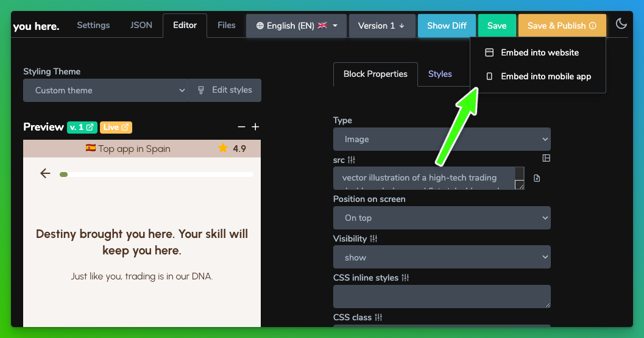This screenshot has width=644, height=338.
Task: Click the Show Diff button
Action: click(x=447, y=26)
